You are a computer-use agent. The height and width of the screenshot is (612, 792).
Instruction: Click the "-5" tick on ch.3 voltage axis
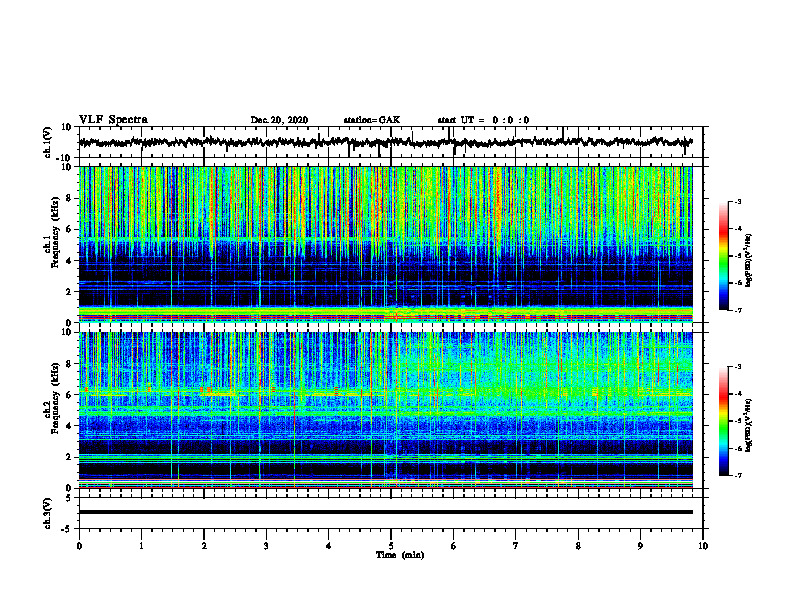click(x=68, y=529)
